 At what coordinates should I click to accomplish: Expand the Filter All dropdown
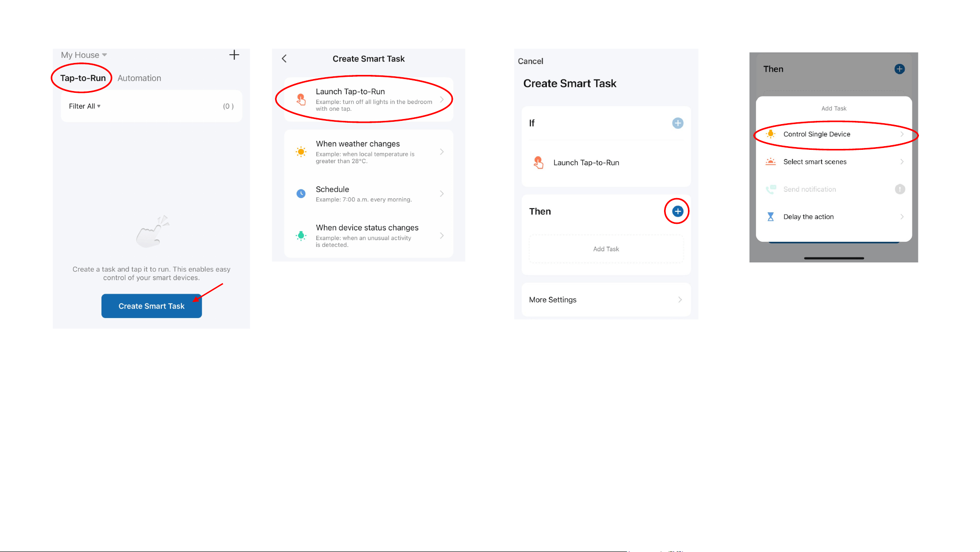(x=85, y=106)
